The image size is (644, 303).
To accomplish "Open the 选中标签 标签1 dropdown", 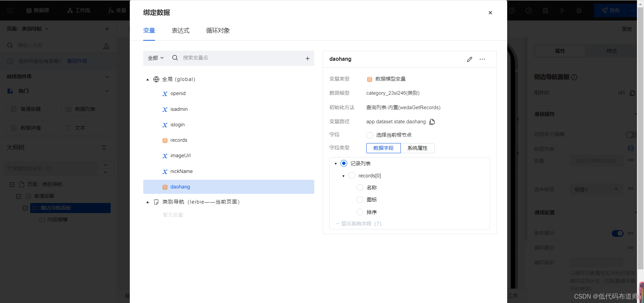I will pos(596,189).
